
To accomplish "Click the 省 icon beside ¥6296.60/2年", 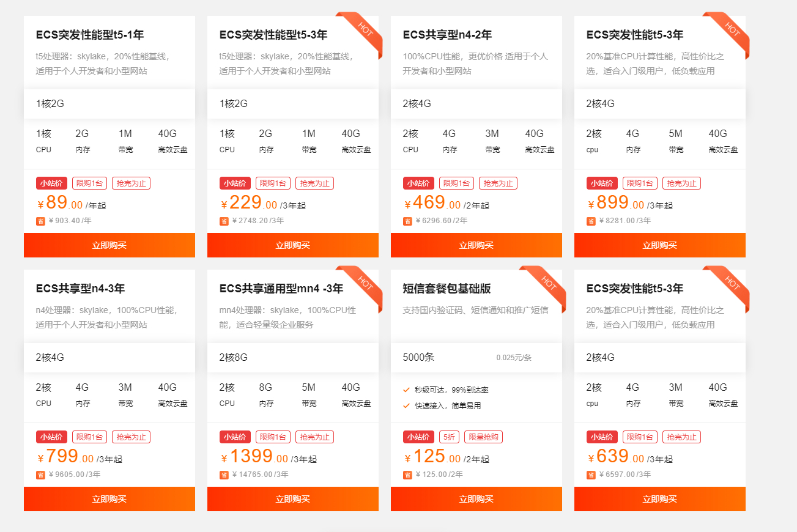I will (x=407, y=221).
